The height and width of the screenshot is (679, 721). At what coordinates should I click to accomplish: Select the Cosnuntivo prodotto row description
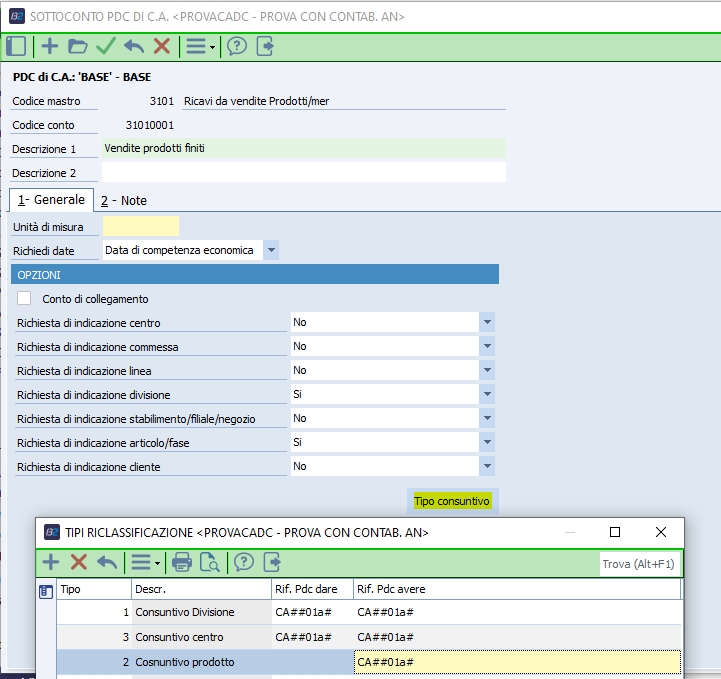pos(201,662)
